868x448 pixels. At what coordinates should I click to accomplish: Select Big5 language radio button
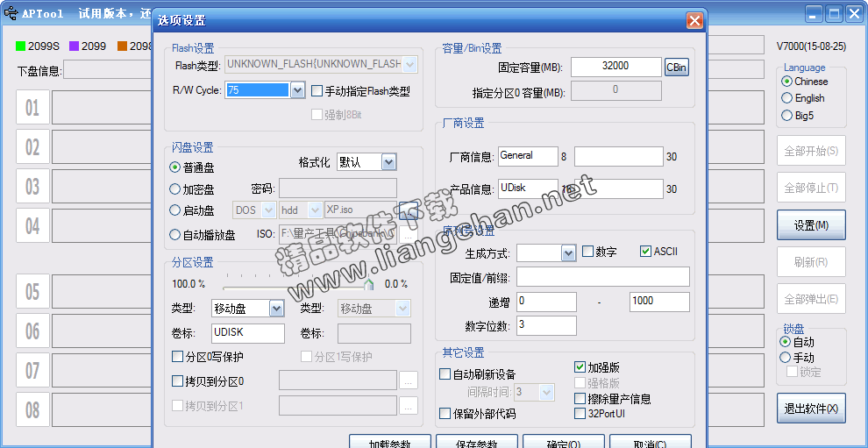pos(786,116)
